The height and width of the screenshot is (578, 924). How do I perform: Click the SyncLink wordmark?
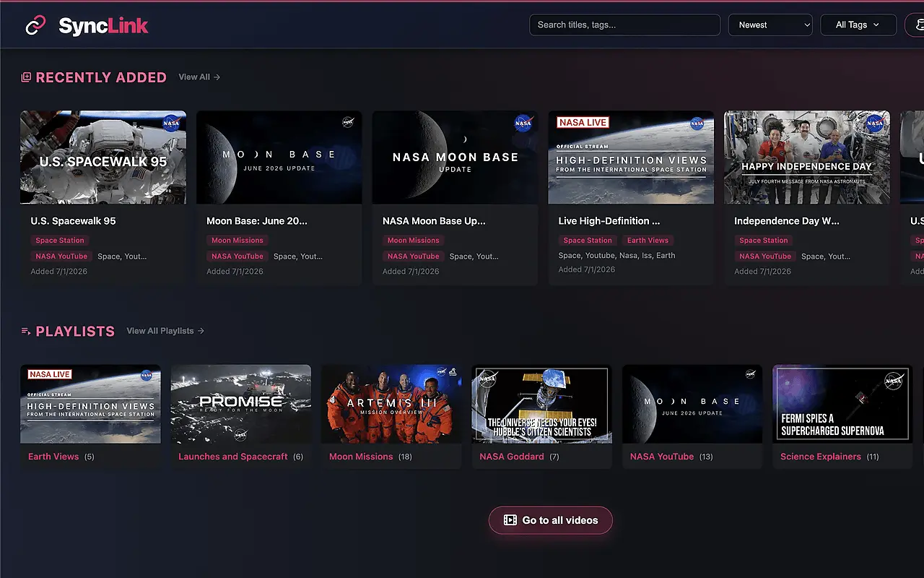(x=103, y=26)
